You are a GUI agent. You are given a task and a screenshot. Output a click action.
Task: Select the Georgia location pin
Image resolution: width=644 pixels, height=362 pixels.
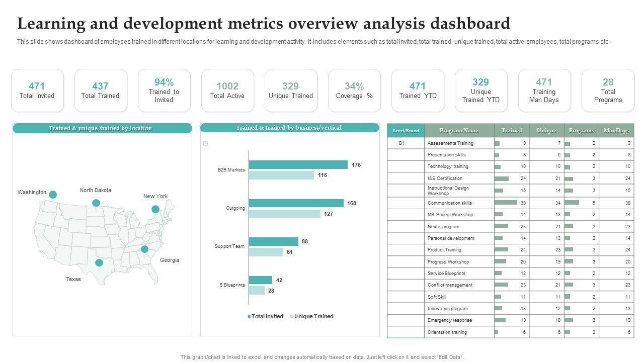[144, 249]
